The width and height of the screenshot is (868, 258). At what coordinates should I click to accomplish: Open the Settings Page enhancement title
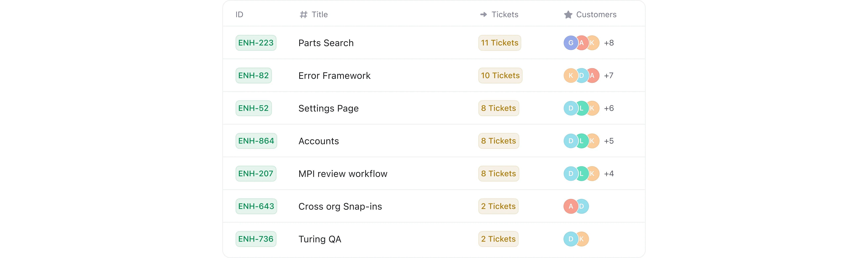pyautogui.click(x=328, y=108)
